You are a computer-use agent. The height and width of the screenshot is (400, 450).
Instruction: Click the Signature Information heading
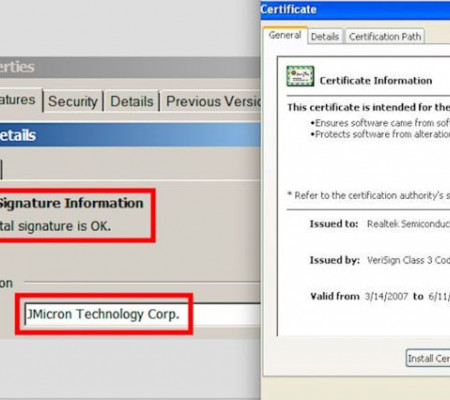[71, 203]
